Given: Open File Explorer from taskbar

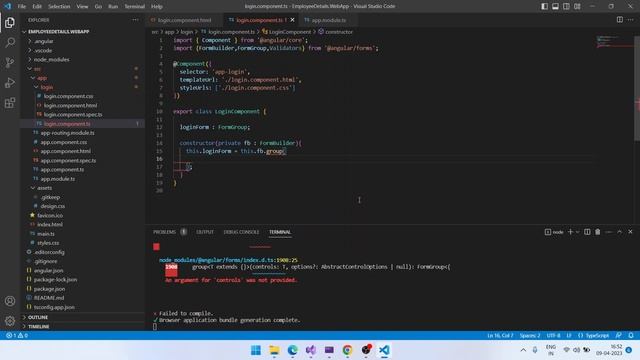Looking at the screenshot, I should point(274,350).
